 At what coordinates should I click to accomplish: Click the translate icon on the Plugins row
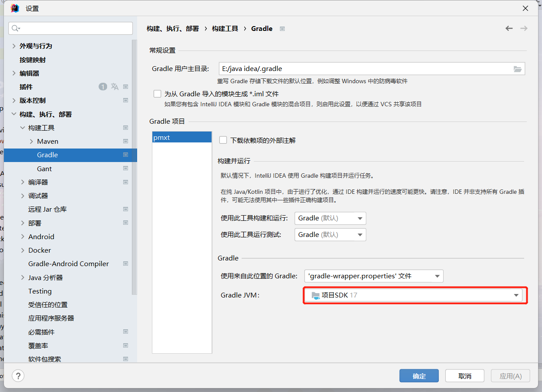point(114,87)
